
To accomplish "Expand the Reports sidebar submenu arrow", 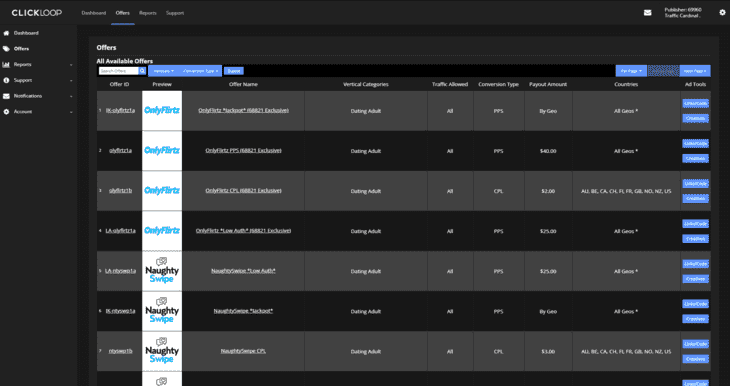I will (x=71, y=65).
